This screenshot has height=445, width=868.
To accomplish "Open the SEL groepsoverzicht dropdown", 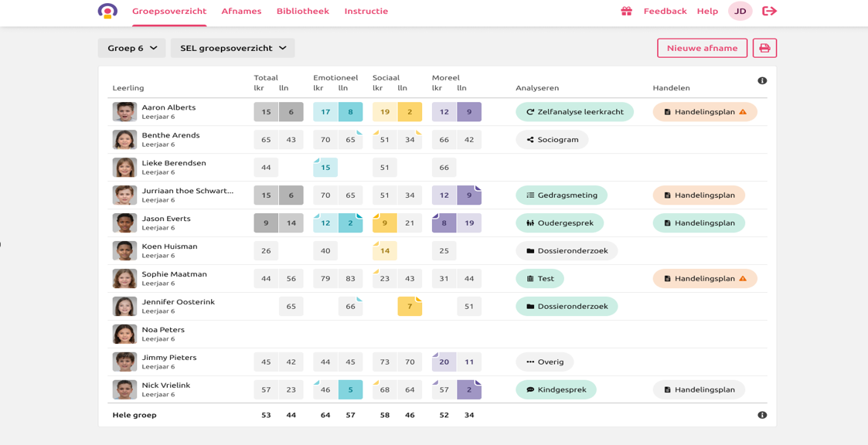I will pos(233,48).
